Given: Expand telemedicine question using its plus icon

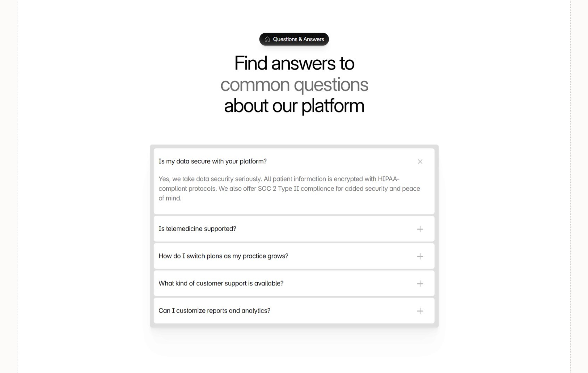Looking at the screenshot, I should click(420, 229).
